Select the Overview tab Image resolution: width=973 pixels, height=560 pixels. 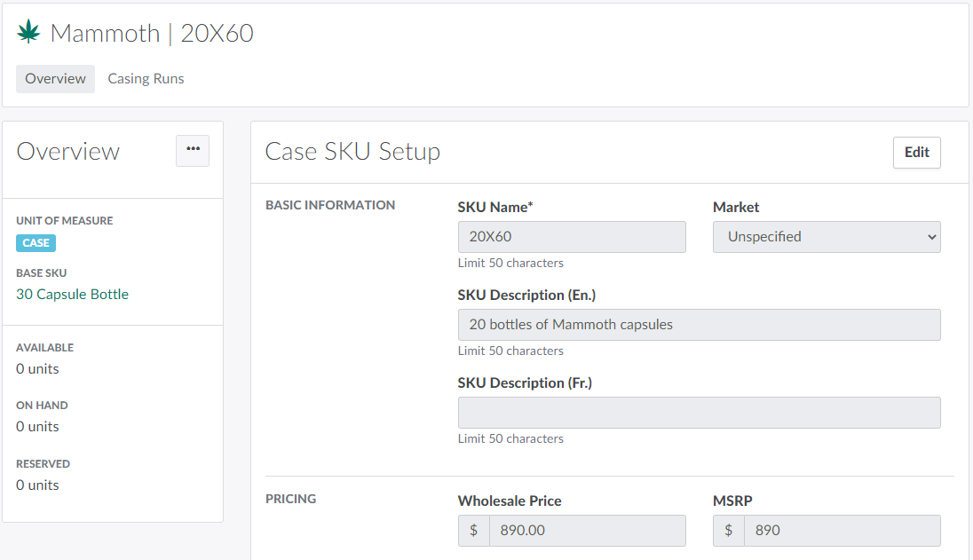coord(55,78)
